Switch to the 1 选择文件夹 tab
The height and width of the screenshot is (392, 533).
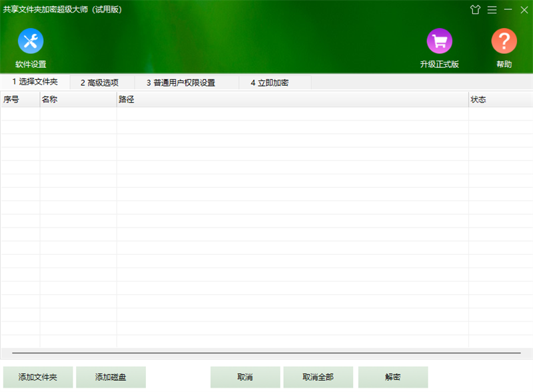pos(35,82)
